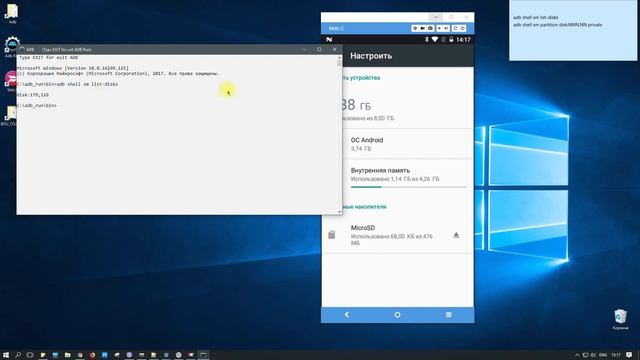Click the sticky note 'adb shell sm list-disks' line
Viewport: 640px width, 360px height.
[536, 18]
